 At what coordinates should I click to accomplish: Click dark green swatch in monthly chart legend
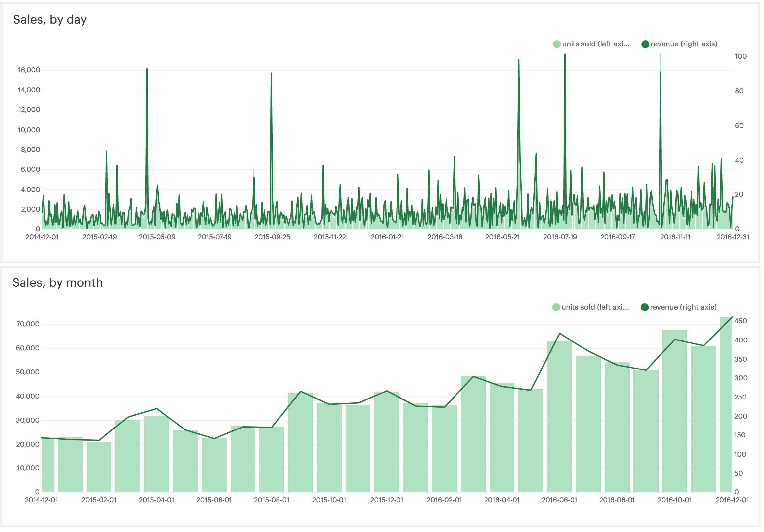pos(645,307)
